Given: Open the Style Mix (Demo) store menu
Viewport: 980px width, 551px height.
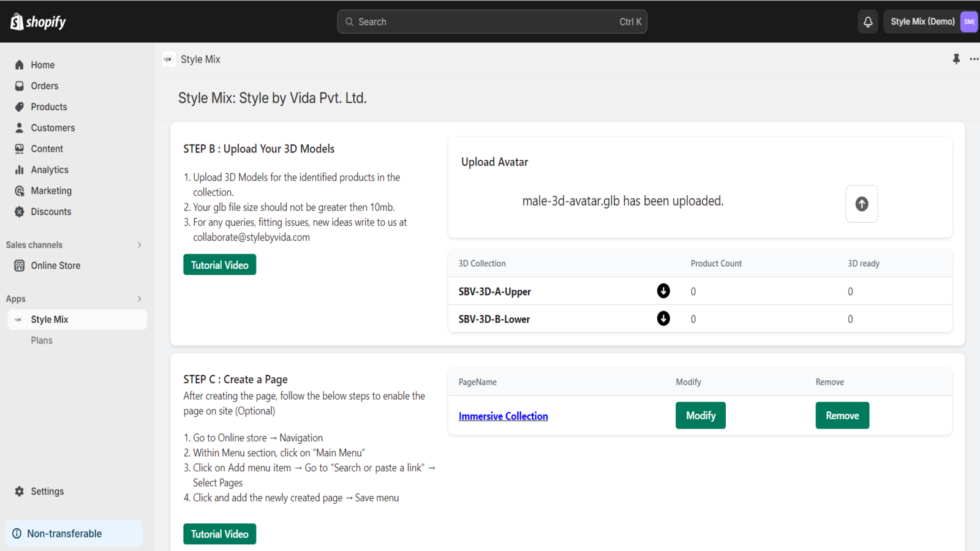Looking at the screenshot, I should point(930,22).
